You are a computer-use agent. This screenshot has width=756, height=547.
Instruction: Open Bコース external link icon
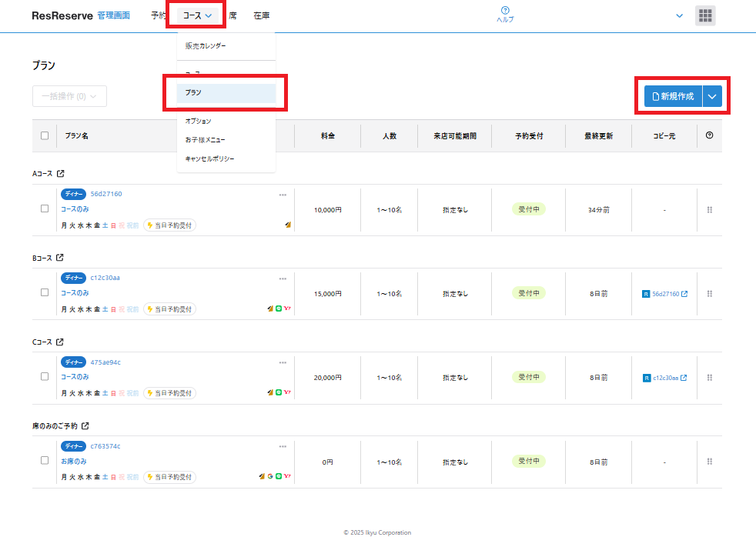(60, 258)
